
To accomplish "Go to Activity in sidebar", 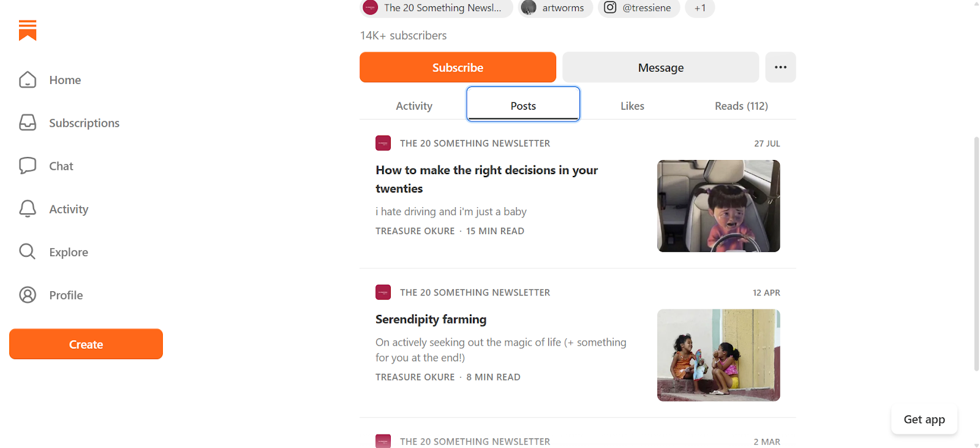I will coord(69,210).
